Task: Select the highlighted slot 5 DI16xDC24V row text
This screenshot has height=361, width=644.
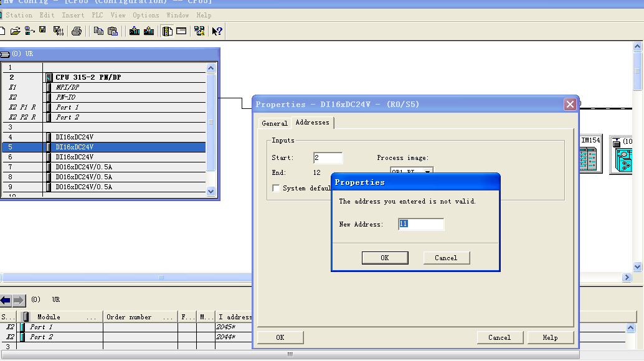Action: tap(75, 148)
